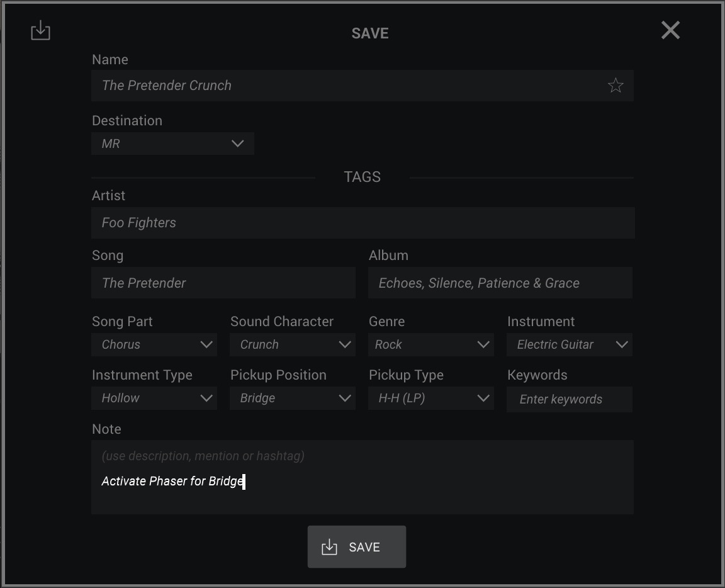Click the Artist field with Foo Fighters
The image size is (725, 588).
click(x=362, y=223)
